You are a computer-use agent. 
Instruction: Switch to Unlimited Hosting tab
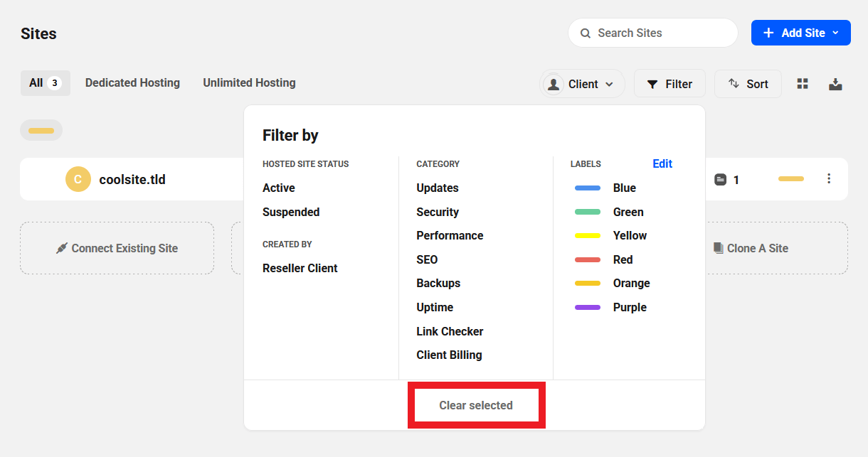[249, 83]
